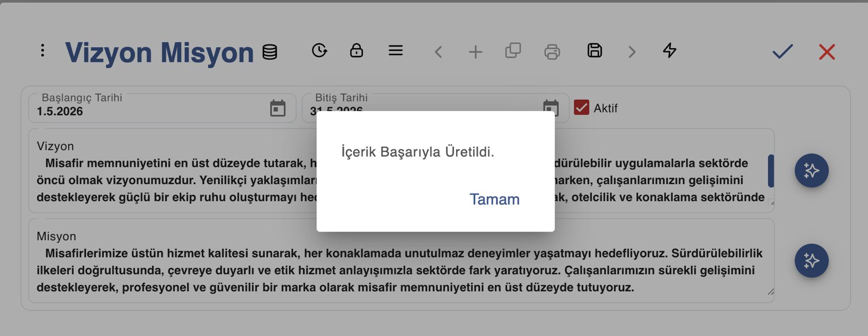Toggle the Aktif checkbox

point(582,107)
